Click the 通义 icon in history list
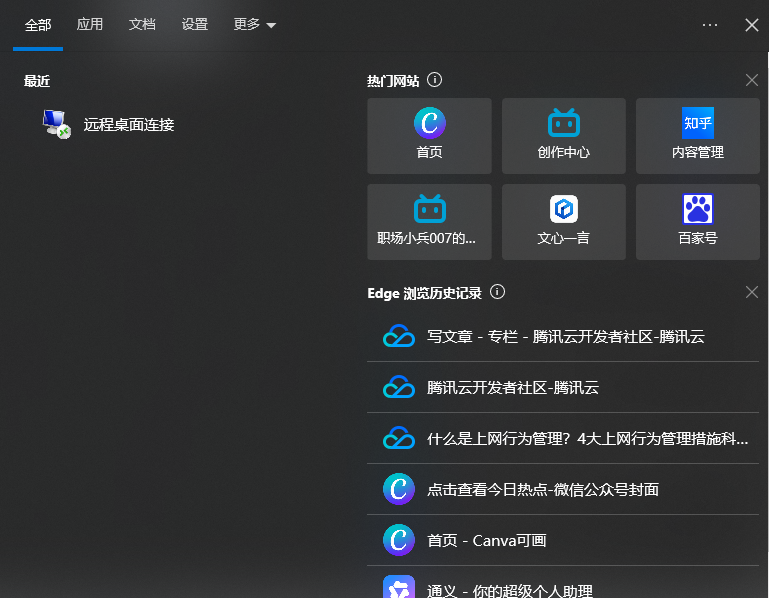 399,588
